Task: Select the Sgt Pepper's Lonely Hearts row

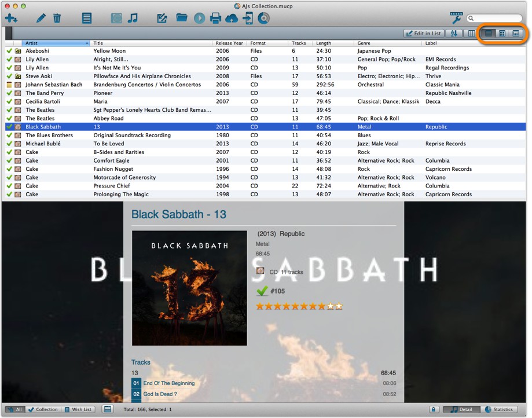Action: [266, 110]
